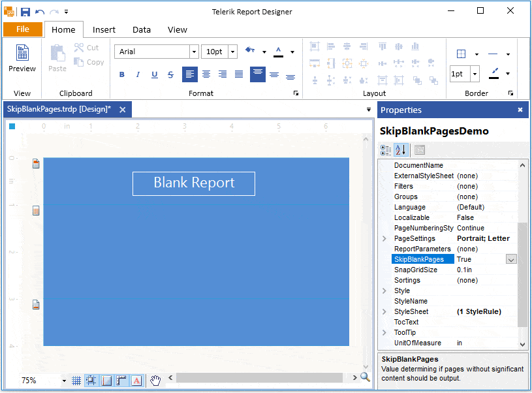Set vertical align bottom
This screenshot has height=393, width=532.
[x=290, y=76]
